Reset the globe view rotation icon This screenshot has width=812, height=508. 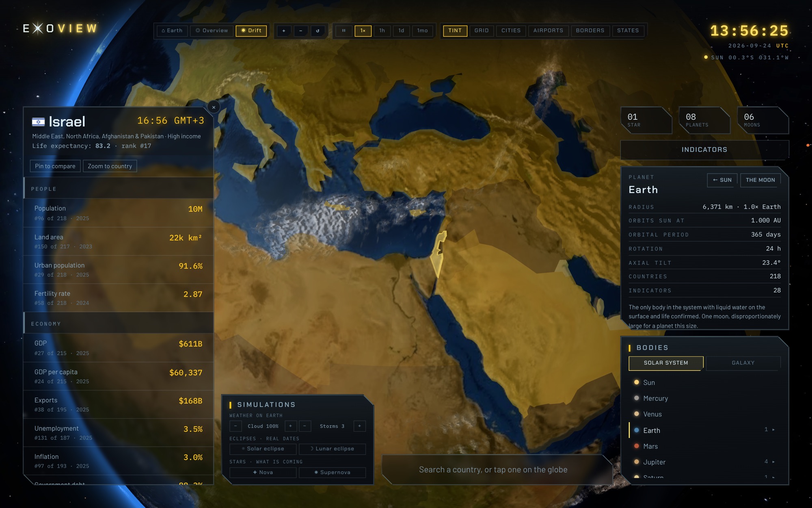click(x=318, y=31)
